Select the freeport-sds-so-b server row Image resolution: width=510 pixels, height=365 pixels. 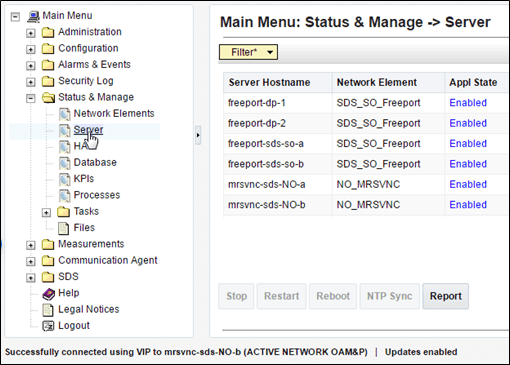(x=366, y=164)
